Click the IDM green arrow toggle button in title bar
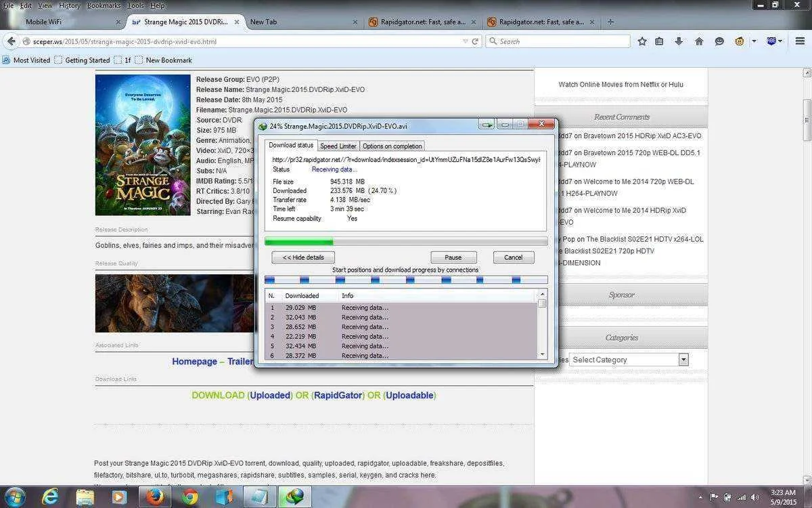Screen dimensions: 812x508 [486, 125]
